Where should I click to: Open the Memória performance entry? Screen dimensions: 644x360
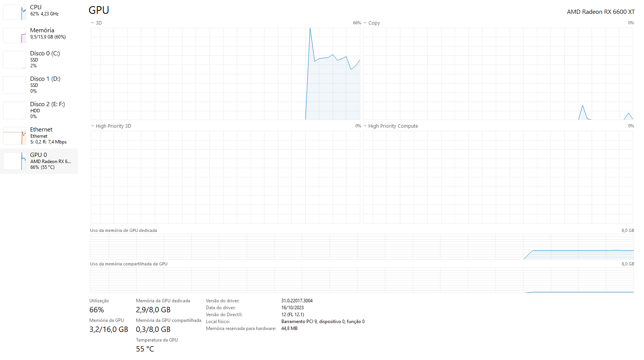pyautogui.click(x=39, y=34)
